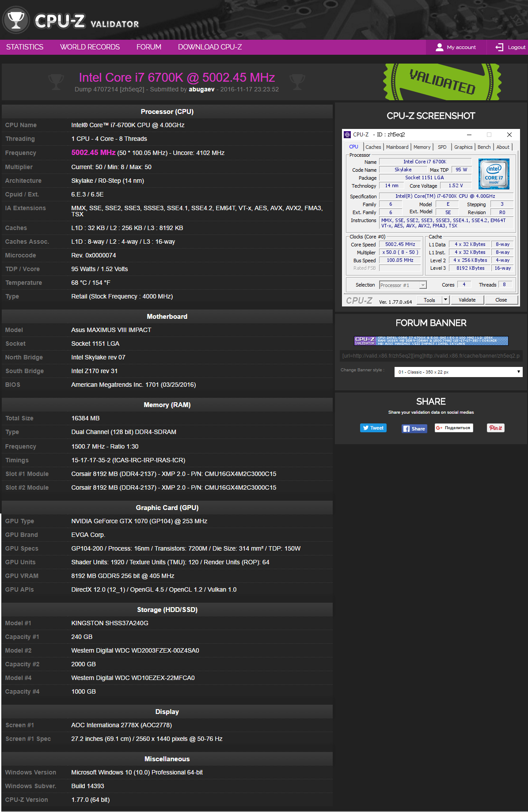Click the Pinterest Pin it button
Viewport: 528px width, 812px height.
tap(496, 428)
